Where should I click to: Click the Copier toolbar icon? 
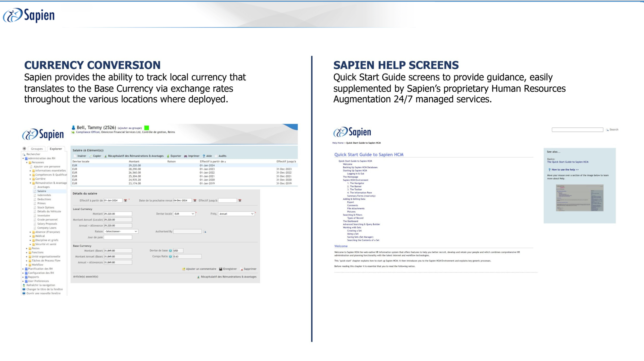(x=90, y=156)
